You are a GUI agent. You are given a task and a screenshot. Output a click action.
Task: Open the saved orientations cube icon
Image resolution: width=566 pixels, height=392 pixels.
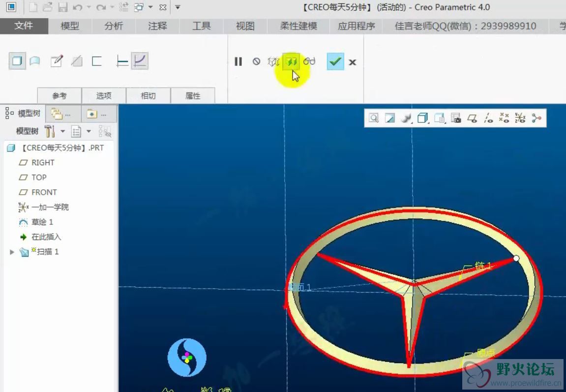[x=422, y=118]
